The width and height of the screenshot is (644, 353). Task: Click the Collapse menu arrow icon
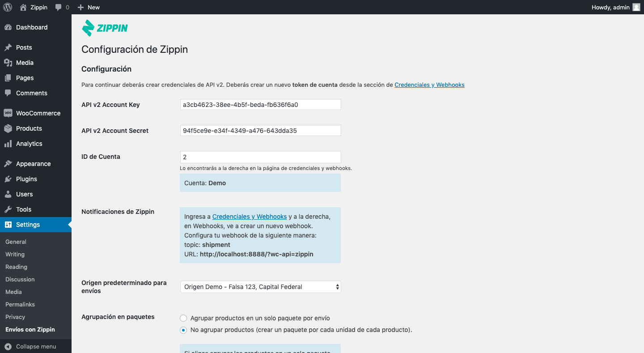click(8, 346)
